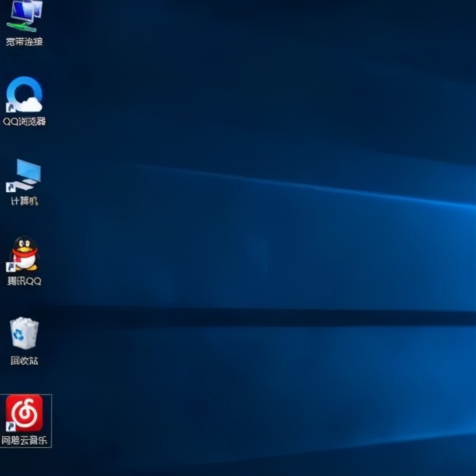The height and width of the screenshot is (476, 476).
Task: Click the shortcut arrow on 网易云音乐 icon
Action: [x=11, y=426]
